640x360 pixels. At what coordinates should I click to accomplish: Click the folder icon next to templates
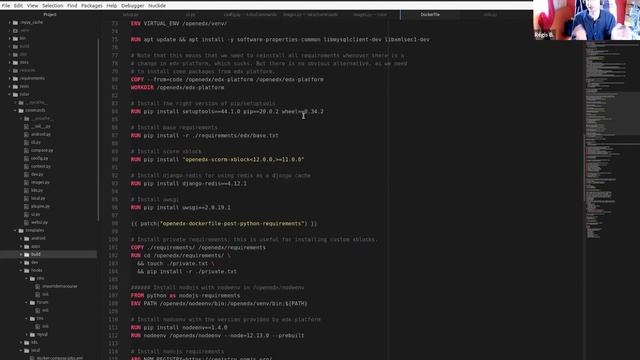[x=21, y=230]
